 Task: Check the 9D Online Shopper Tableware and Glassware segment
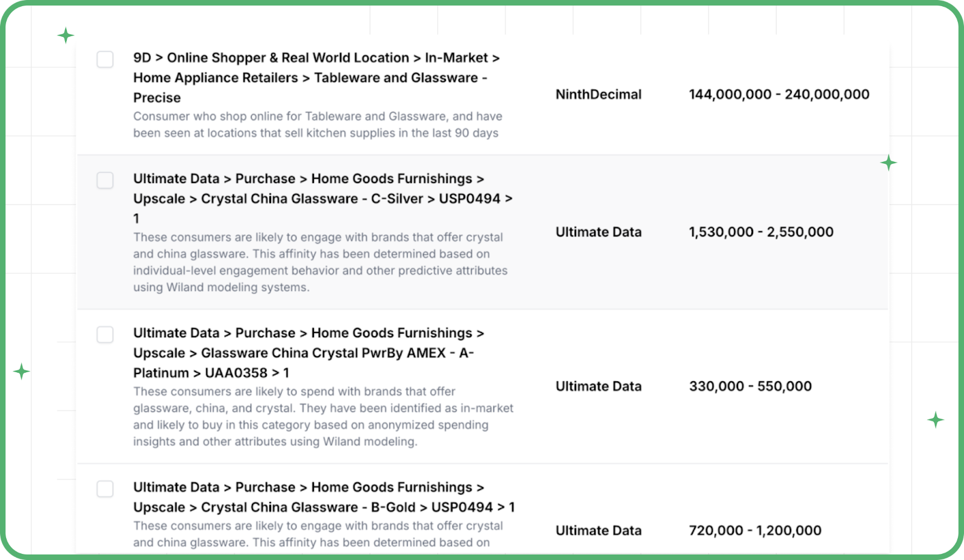tap(105, 59)
